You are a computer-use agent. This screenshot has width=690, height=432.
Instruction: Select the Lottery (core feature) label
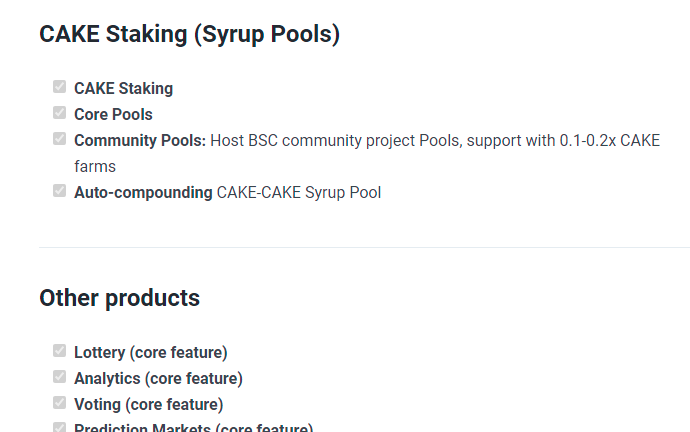coord(150,352)
